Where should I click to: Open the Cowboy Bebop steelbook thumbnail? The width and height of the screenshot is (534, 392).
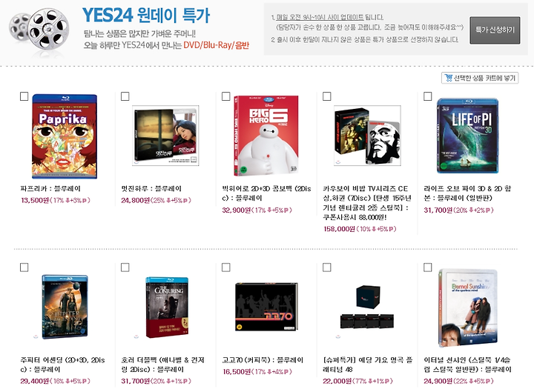[x=367, y=136]
